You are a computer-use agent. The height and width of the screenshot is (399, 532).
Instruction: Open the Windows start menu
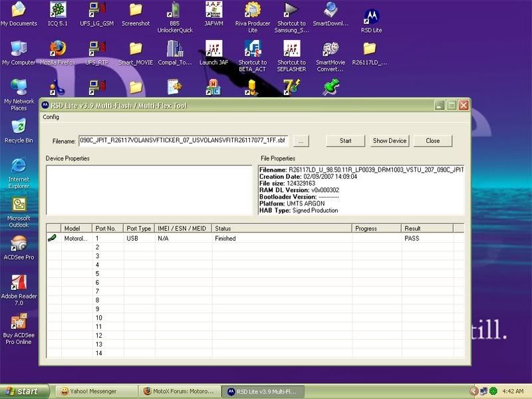[x=25, y=391]
